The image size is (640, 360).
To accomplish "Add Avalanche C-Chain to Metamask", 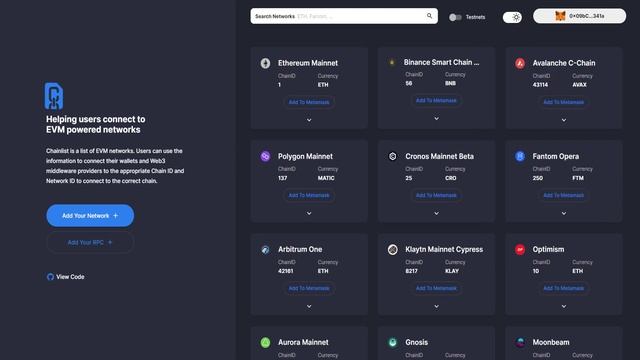I will point(564,102).
